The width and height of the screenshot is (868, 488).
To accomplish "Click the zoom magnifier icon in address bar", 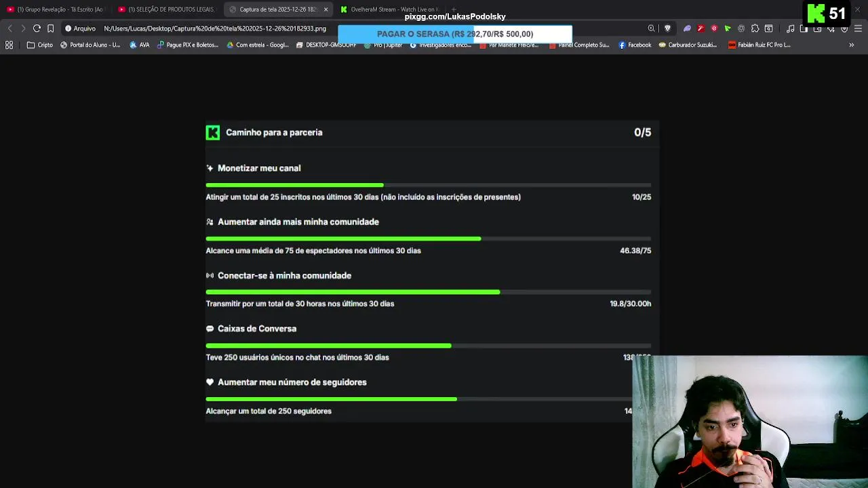I will (651, 28).
